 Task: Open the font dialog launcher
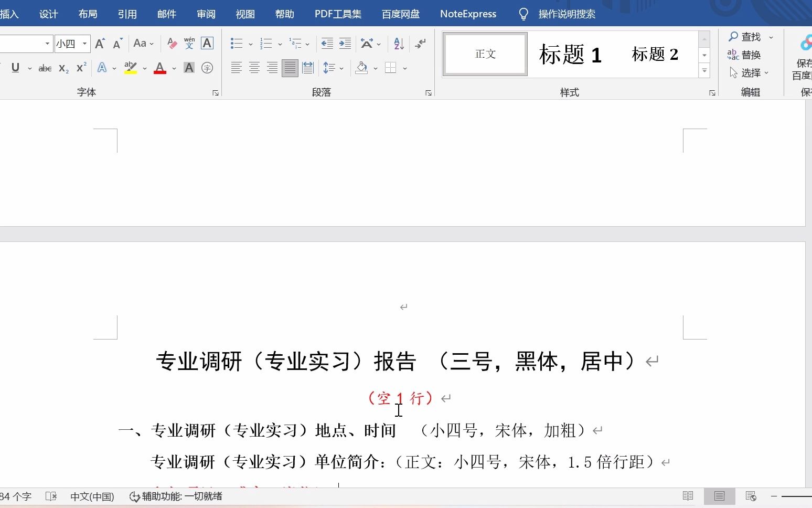(216, 93)
